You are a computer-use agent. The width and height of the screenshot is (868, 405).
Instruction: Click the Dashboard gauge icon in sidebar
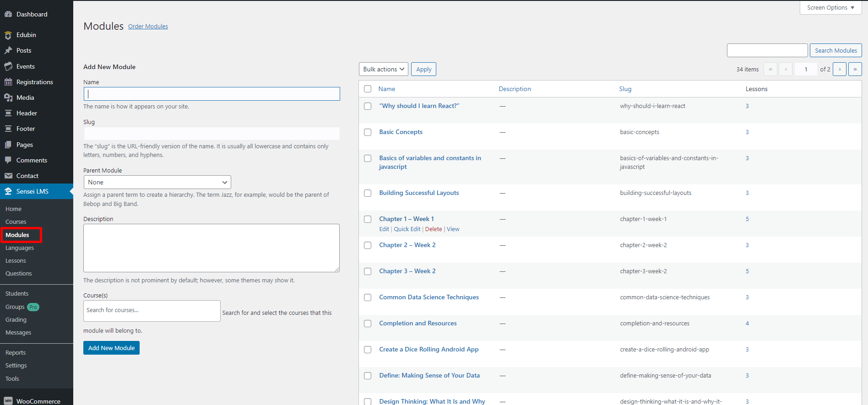pos(8,14)
